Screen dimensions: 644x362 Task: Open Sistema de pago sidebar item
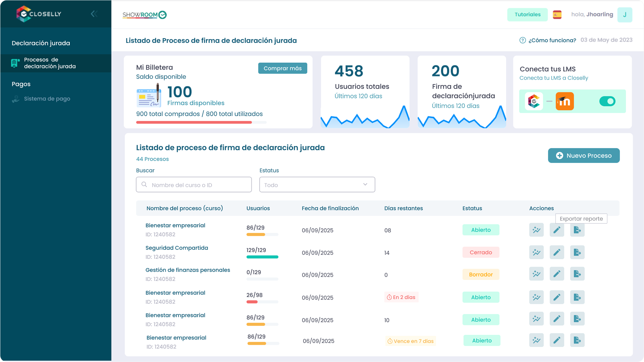click(47, 99)
